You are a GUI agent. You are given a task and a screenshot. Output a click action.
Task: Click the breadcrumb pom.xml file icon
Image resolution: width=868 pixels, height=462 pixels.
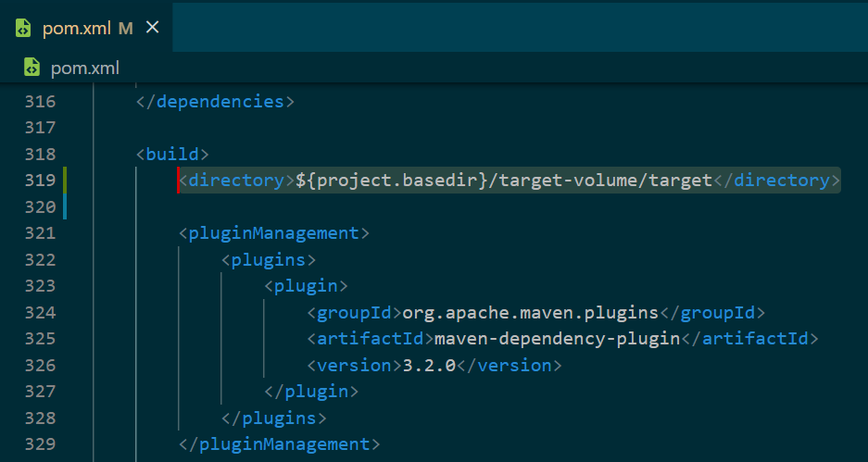pos(31,68)
